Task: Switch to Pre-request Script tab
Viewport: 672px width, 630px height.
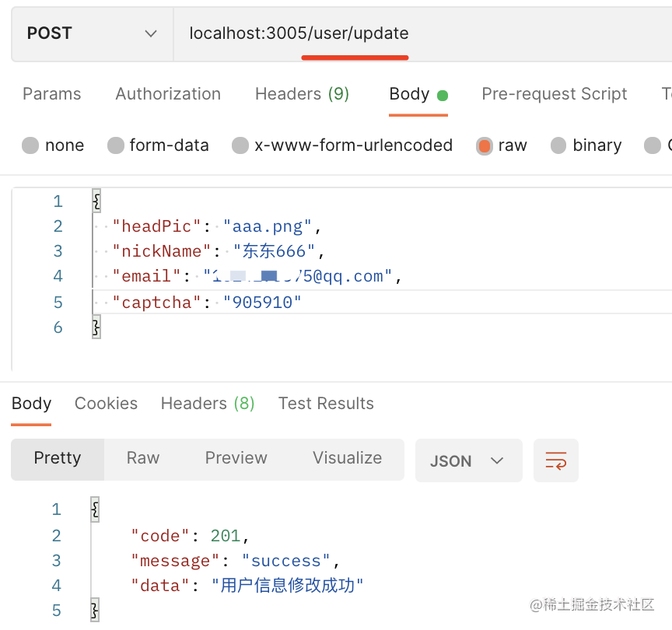Action: point(554,94)
